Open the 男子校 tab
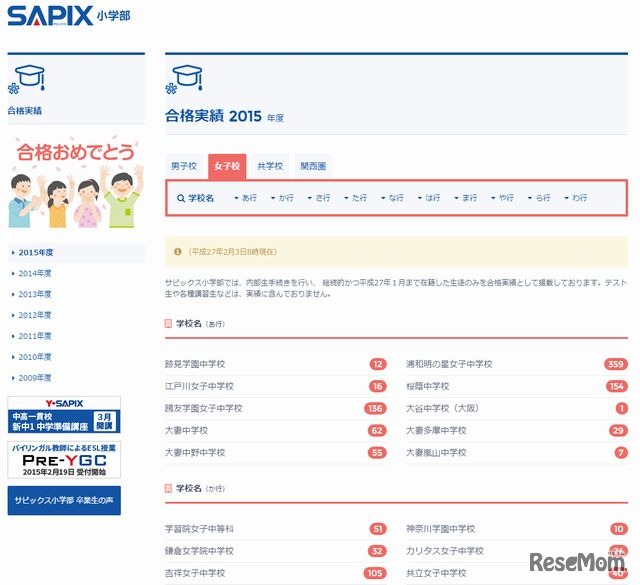This screenshot has width=640, height=585. [184, 166]
